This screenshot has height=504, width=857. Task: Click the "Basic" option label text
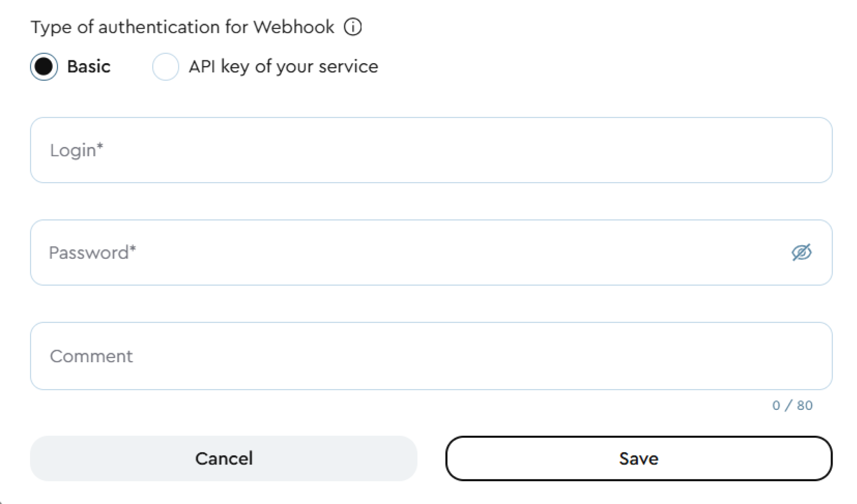[89, 67]
